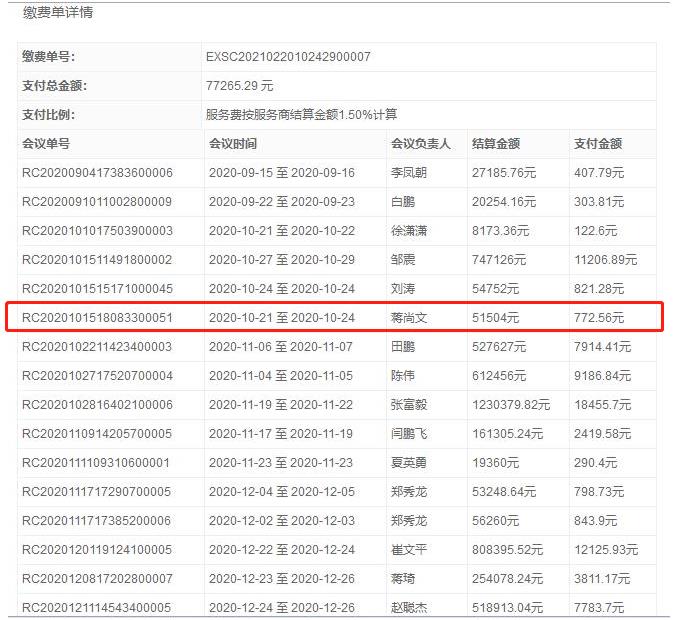Click settlement amount 1230379.82元
The image size is (679, 620).
pyautogui.click(x=512, y=405)
